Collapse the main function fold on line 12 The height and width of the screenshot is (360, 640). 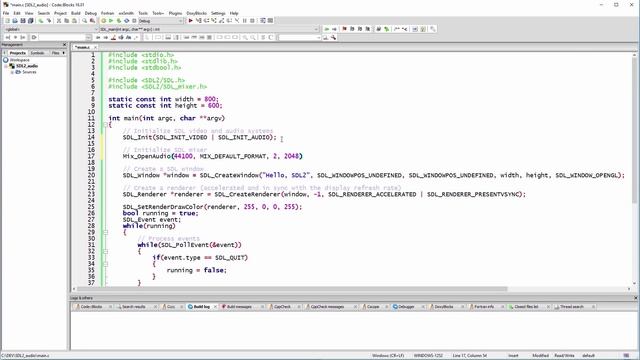tap(105, 124)
